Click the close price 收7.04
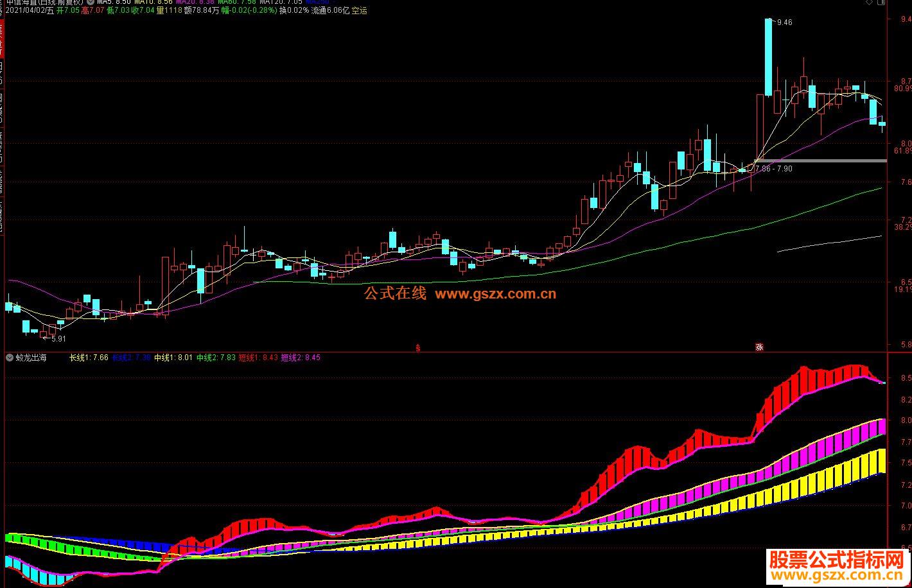 (x=143, y=11)
